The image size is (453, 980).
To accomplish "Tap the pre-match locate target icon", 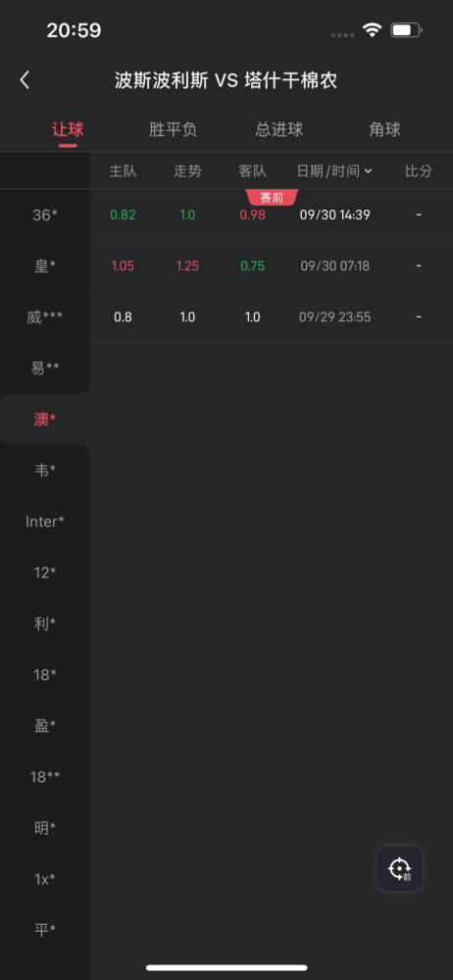I will tap(399, 868).
